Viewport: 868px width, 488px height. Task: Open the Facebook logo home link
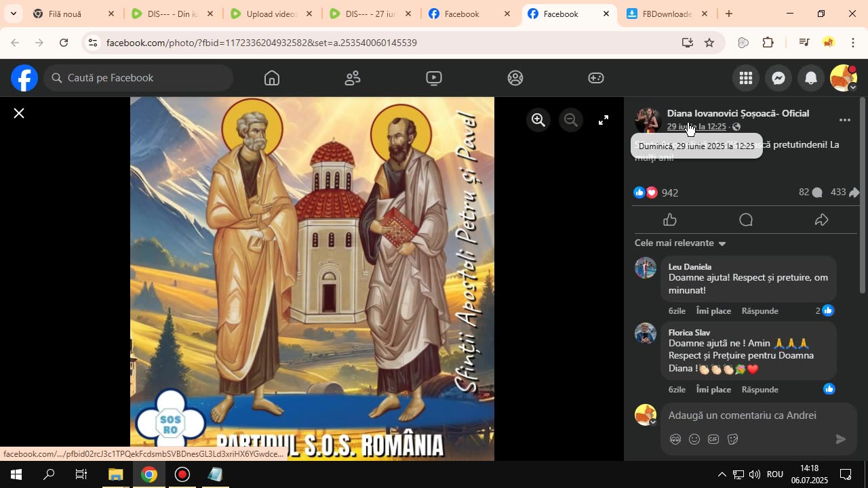click(x=24, y=78)
